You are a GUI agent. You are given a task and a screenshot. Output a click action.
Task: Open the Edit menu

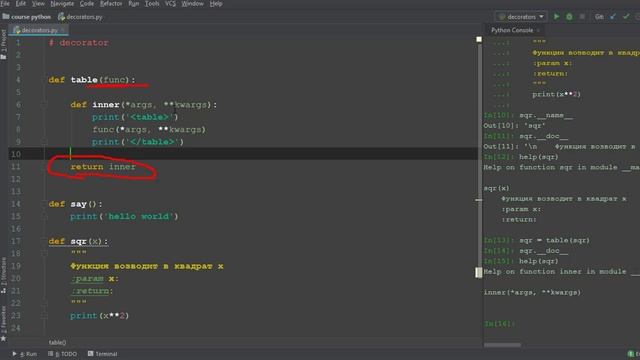pyautogui.click(x=20, y=4)
